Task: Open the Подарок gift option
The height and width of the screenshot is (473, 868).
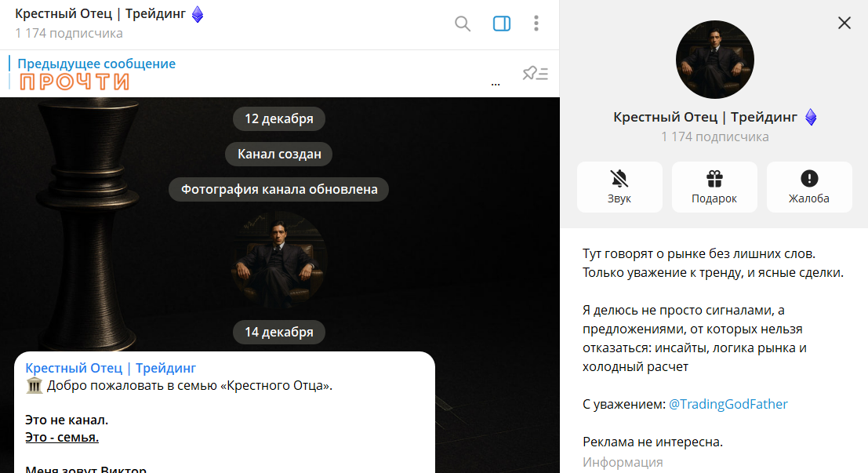Action: [714, 187]
